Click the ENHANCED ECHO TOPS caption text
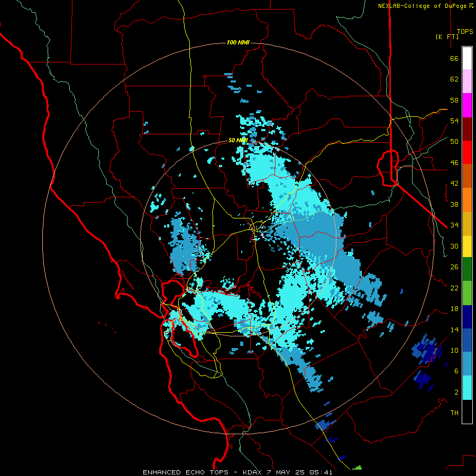The image size is (476, 476). point(186,472)
